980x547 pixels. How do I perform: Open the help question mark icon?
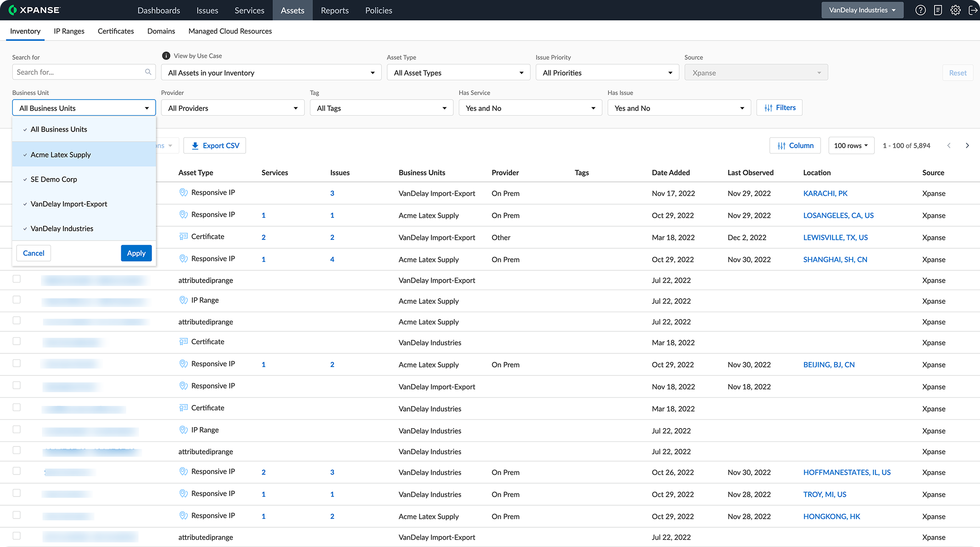pyautogui.click(x=920, y=10)
